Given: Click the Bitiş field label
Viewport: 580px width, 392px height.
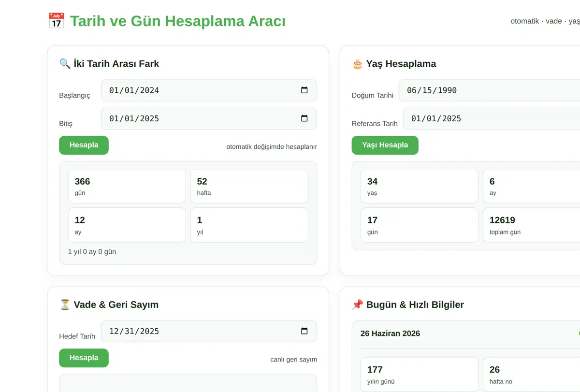Looking at the screenshot, I should [x=66, y=124].
